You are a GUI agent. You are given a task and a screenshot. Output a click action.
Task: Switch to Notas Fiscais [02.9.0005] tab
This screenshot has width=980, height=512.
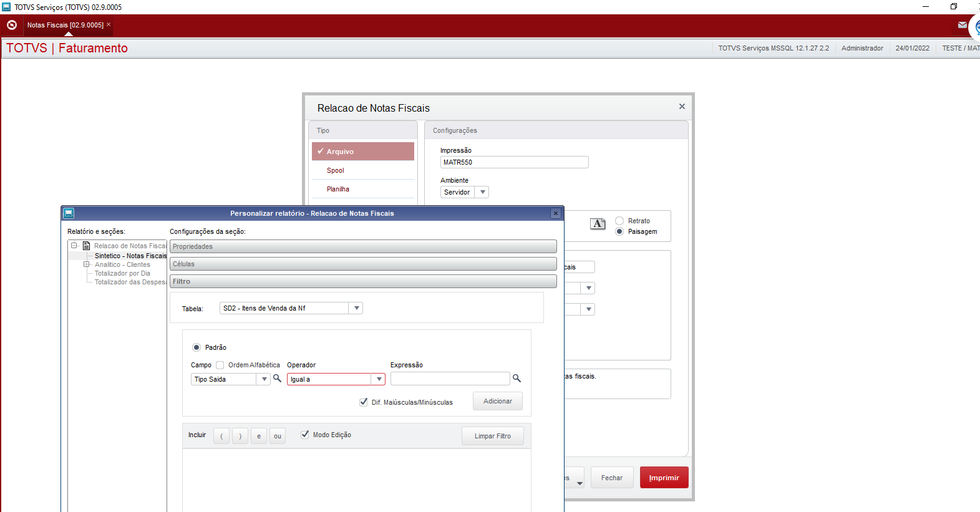65,25
